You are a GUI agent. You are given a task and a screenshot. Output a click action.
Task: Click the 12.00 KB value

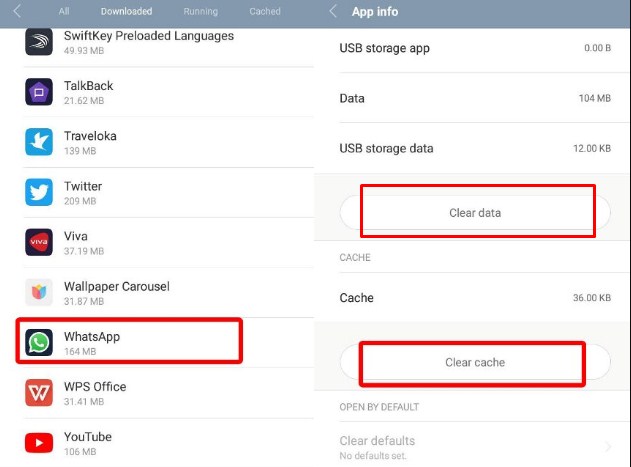tap(592, 149)
